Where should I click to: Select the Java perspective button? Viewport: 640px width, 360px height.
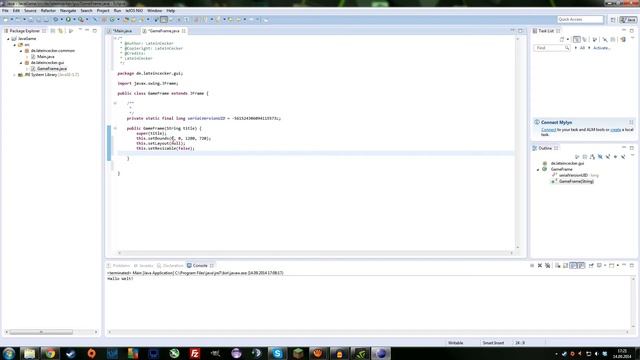click(x=628, y=20)
